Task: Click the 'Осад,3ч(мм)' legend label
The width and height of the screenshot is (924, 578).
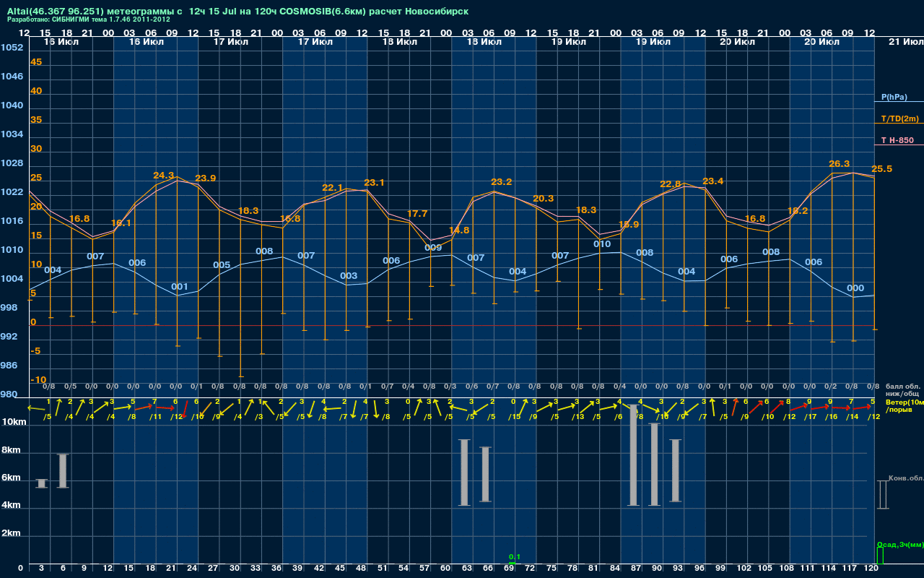Action: click(899, 544)
